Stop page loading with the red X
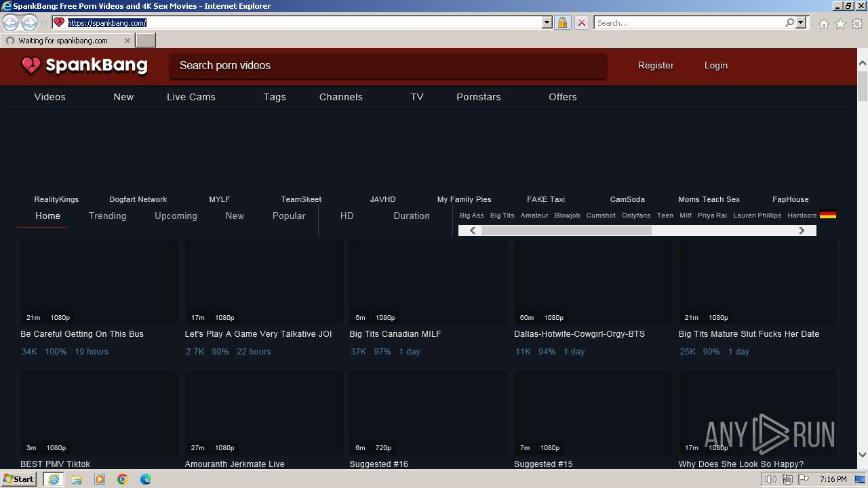This screenshot has height=488, width=868. (x=581, y=22)
